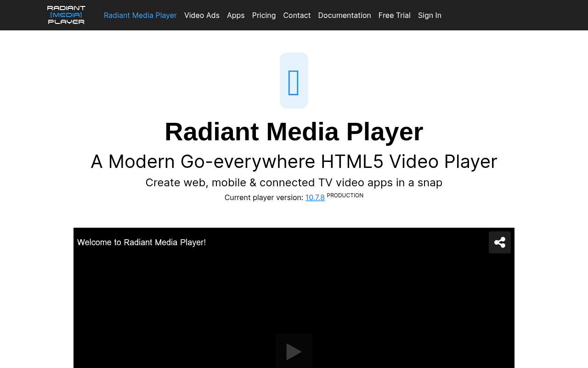The image size is (588, 368).
Task: Open the Pricing page
Action: point(264,15)
